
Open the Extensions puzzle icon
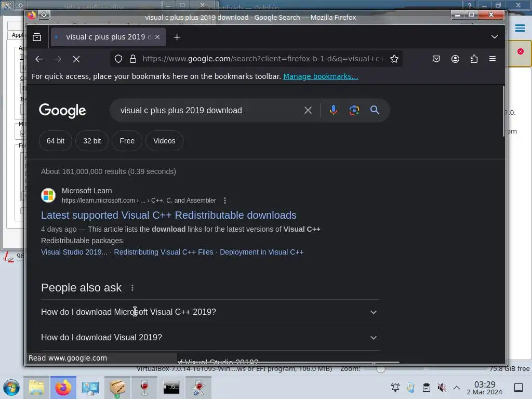[474, 59]
